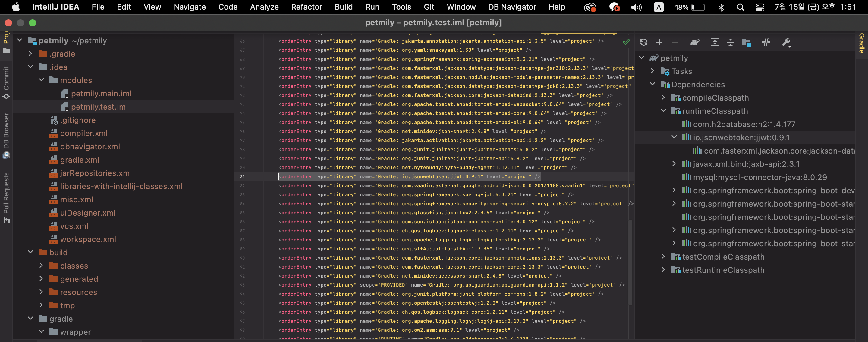The image size is (868, 342).
Task: Open the Refactor menu
Action: [306, 7]
